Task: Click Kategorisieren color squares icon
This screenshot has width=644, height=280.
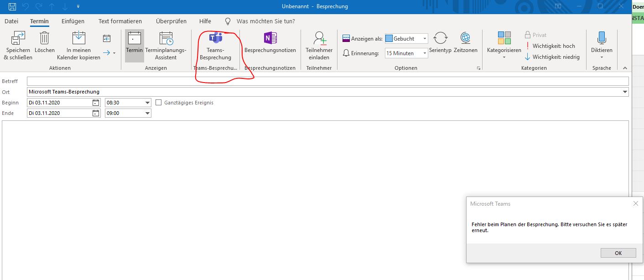Action: point(504,38)
